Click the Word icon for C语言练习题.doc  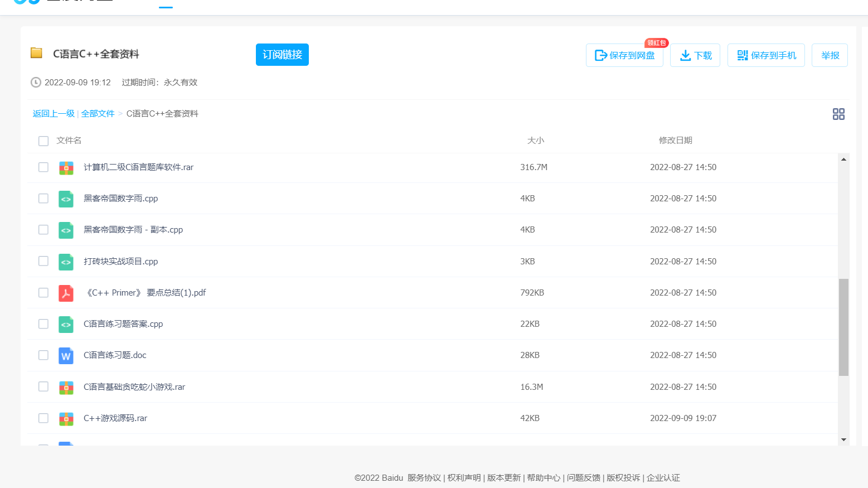point(66,355)
